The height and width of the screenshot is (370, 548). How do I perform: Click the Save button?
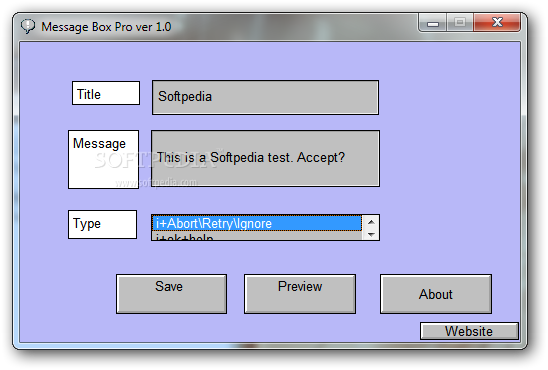(171, 294)
